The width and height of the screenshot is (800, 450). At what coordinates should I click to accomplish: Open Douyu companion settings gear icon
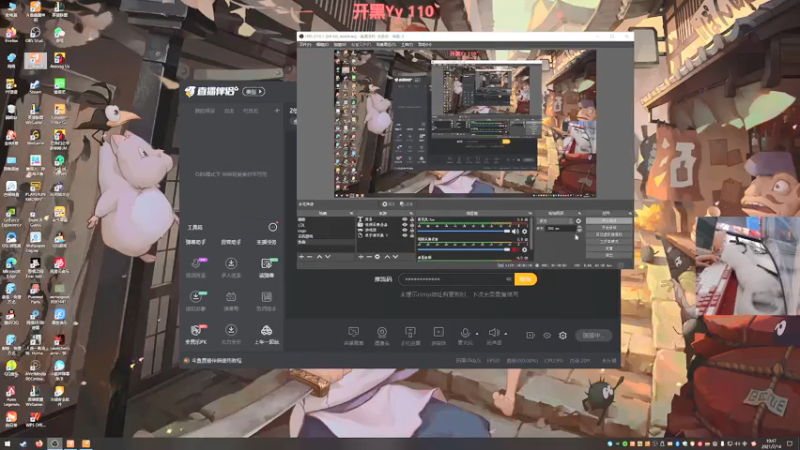(563, 335)
